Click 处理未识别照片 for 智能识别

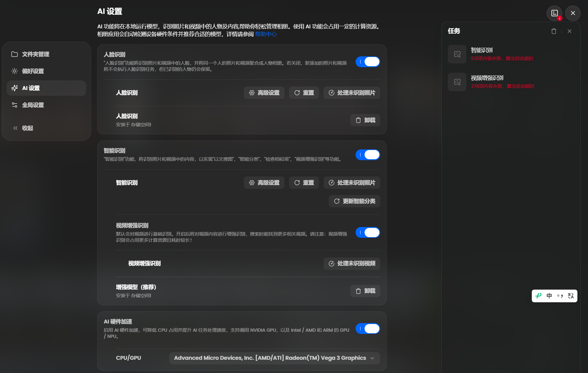352,183
